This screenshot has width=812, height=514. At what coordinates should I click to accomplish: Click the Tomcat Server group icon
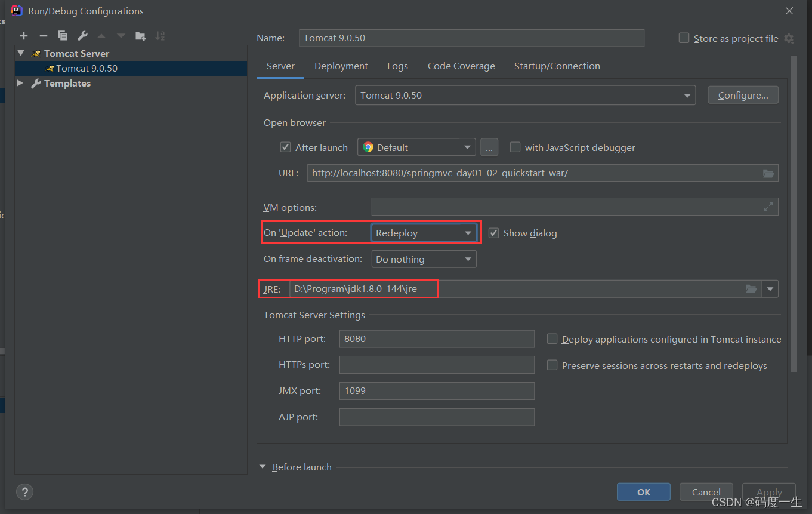point(36,54)
